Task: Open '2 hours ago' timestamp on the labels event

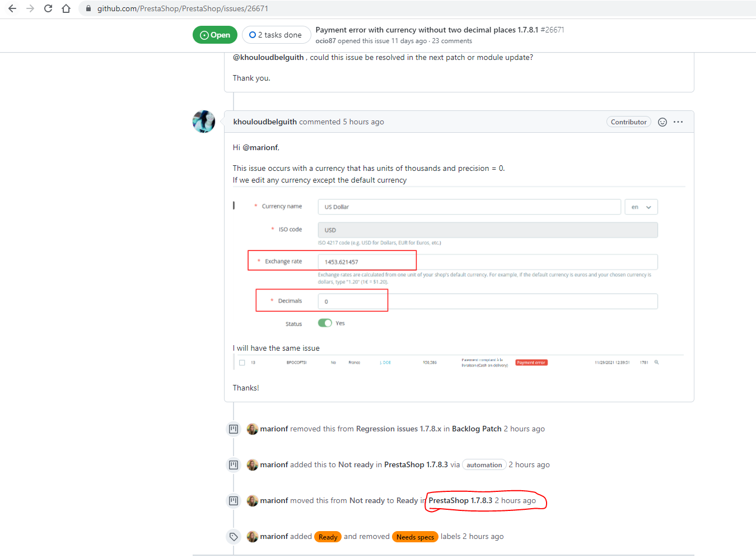Action: 483,536
